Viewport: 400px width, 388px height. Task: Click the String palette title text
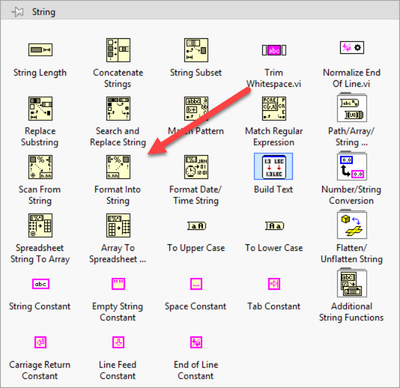44,12
